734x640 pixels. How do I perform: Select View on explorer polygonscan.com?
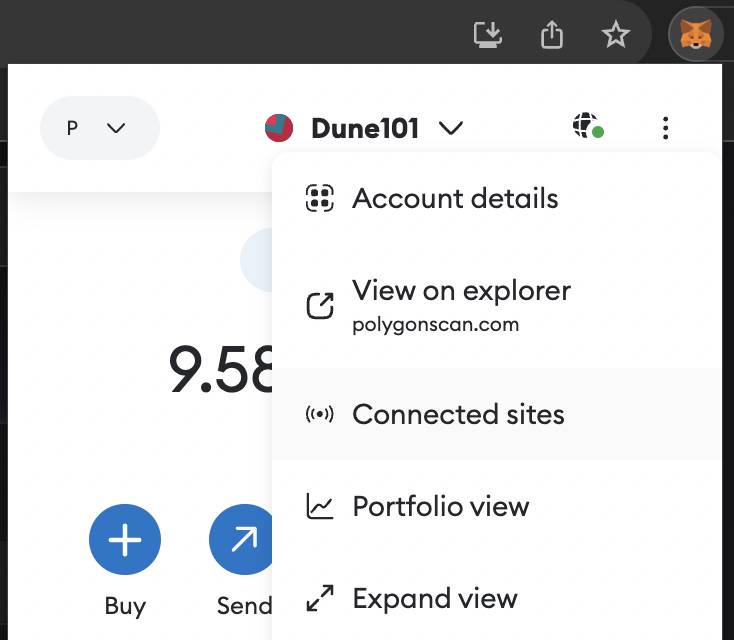pyautogui.click(x=497, y=306)
